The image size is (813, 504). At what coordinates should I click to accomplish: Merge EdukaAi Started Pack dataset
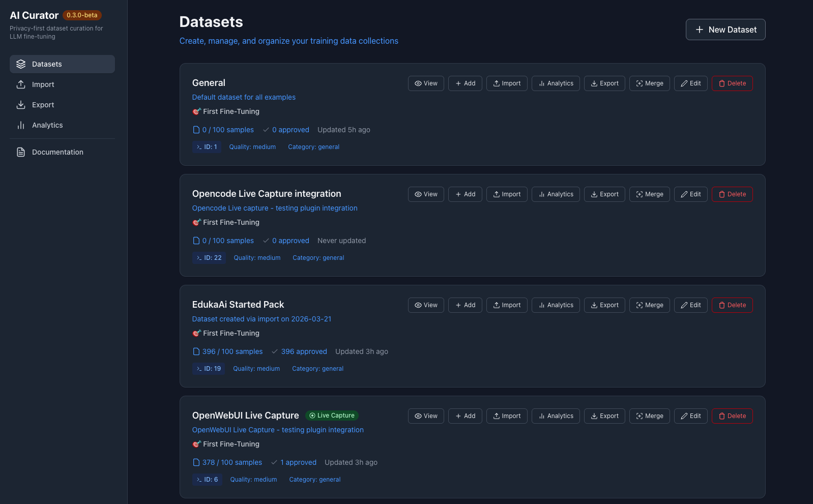[650, 305]
